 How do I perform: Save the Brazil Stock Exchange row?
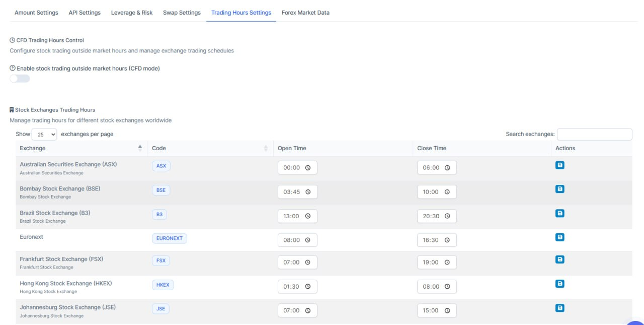click(559, 213)
